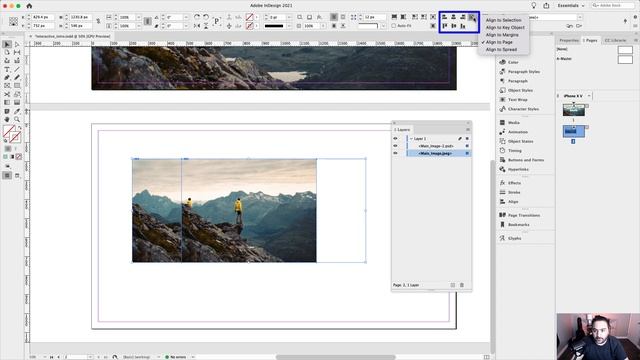Click Align Right Edges icon
Screen dimensions: 640x360
[462, 17]
